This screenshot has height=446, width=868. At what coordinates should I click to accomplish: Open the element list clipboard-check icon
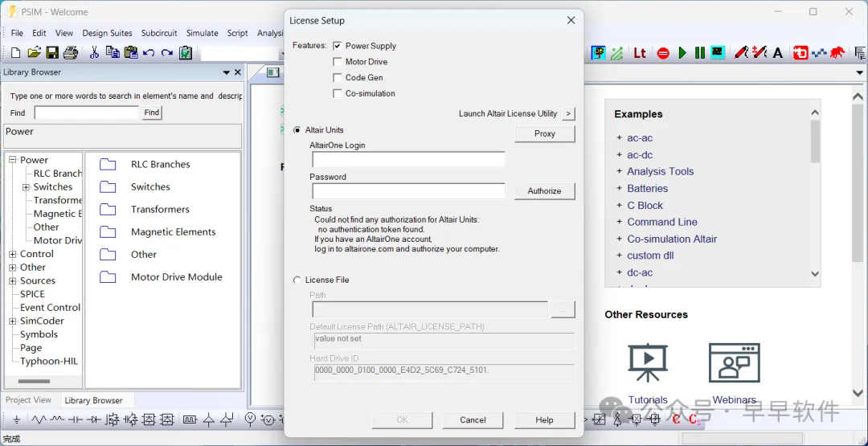click(186, 52)
